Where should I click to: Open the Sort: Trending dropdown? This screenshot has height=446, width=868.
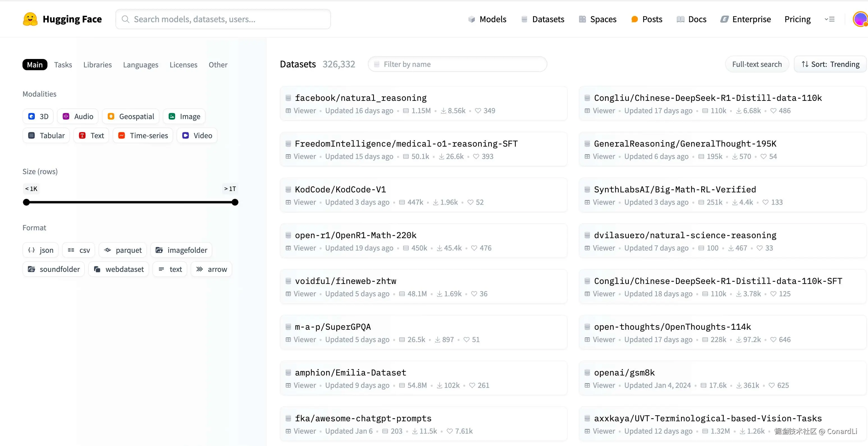click(830, 64)
